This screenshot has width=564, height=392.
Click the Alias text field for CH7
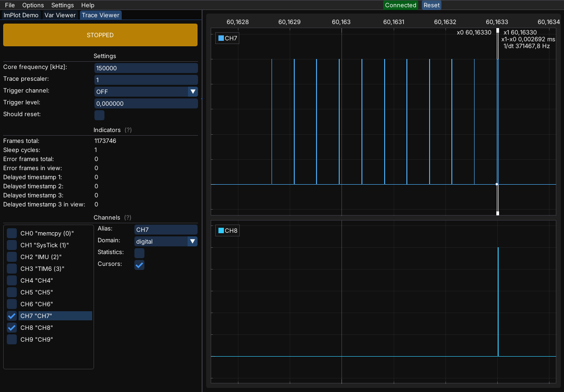(x=166, y=230)
